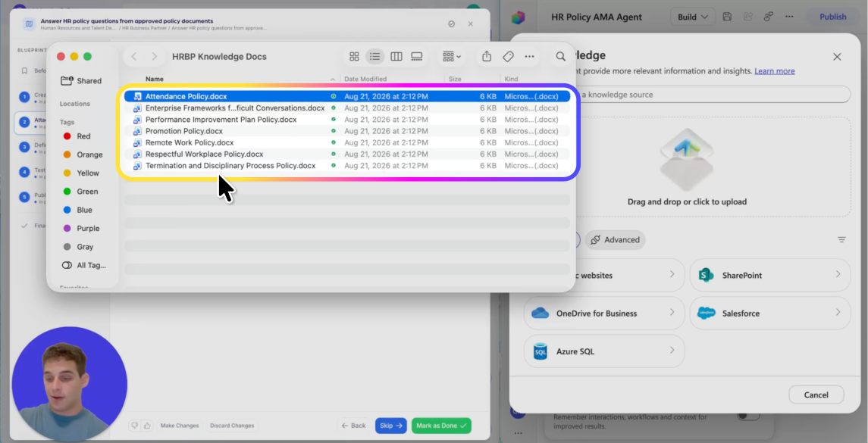
Task: Sort files by the Size column
Action: pos(455,79)
